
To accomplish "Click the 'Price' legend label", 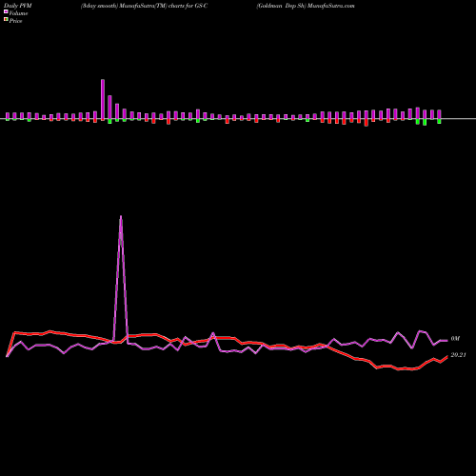I will coord(15,21).
